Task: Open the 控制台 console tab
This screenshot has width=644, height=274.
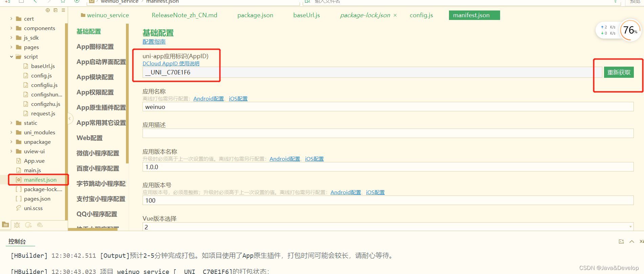Action: click(x=17, y=241)
